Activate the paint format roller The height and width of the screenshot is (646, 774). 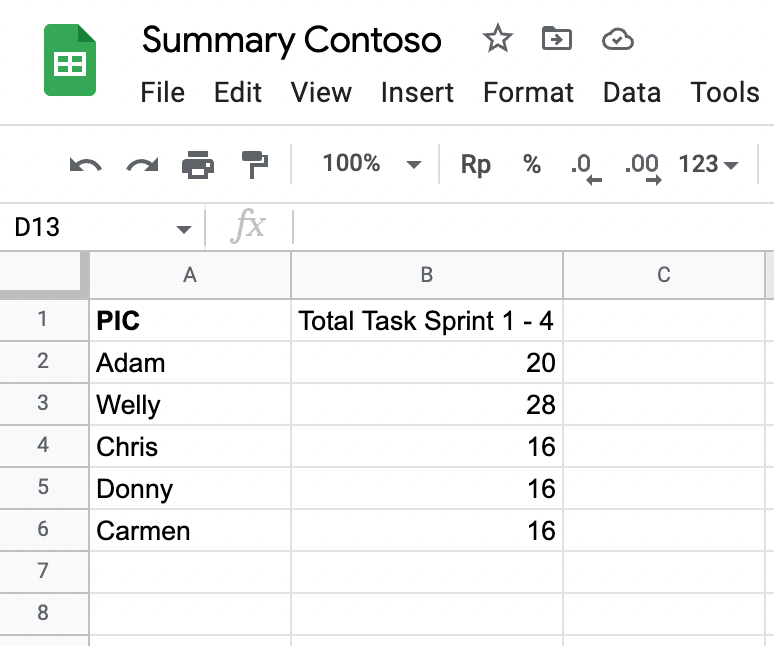[255, 164]
